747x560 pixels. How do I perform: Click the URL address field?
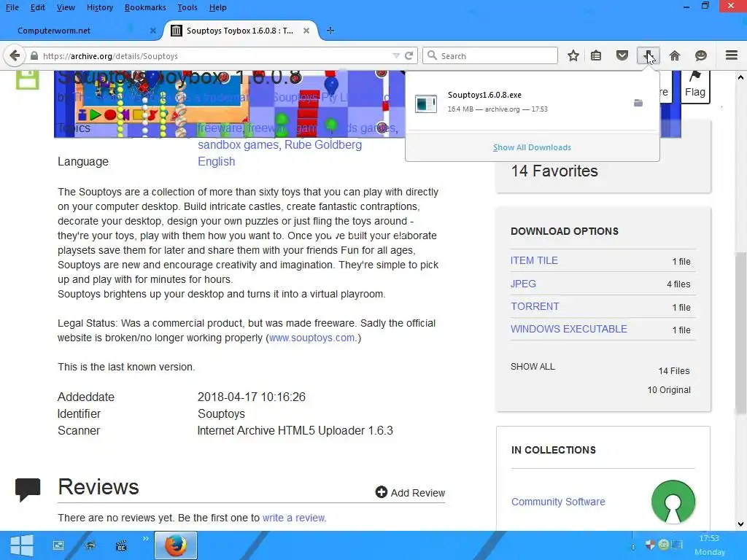point(214,55)
